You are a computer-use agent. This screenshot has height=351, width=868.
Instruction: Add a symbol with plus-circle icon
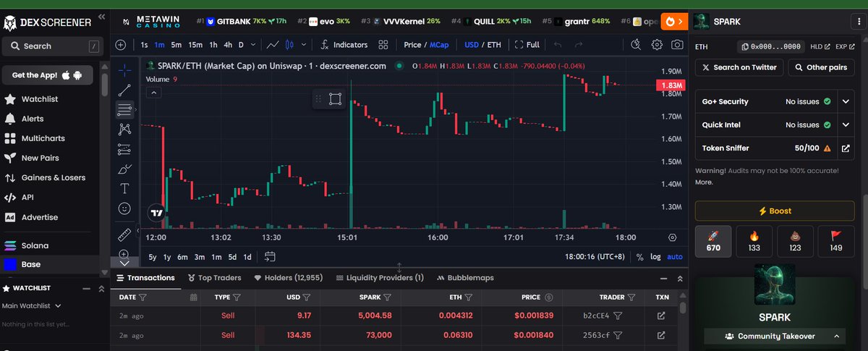[121, 45]
